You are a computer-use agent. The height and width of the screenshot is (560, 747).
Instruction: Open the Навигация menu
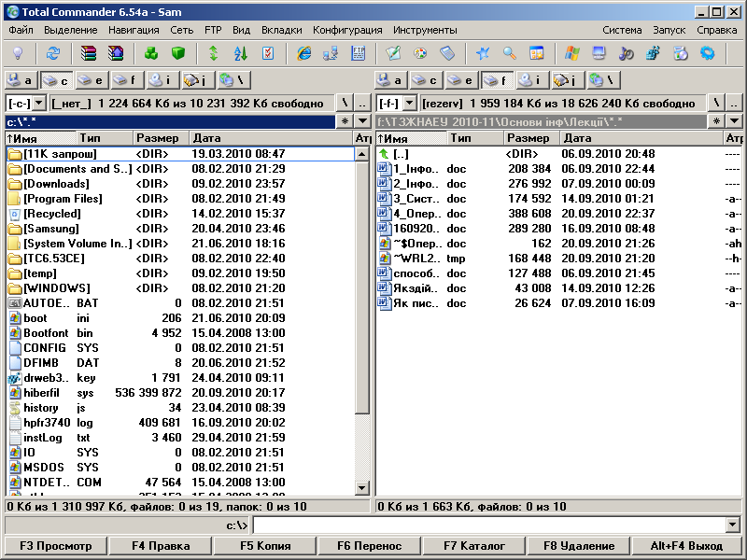[x=134, y=30]
